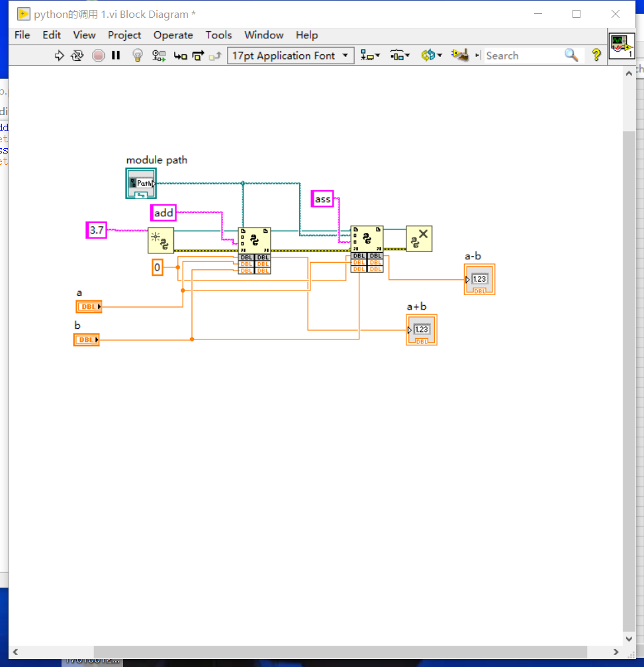This screenshot has height=667, width=644.
Task: Open the Operate menu
Action: point(173,35)
